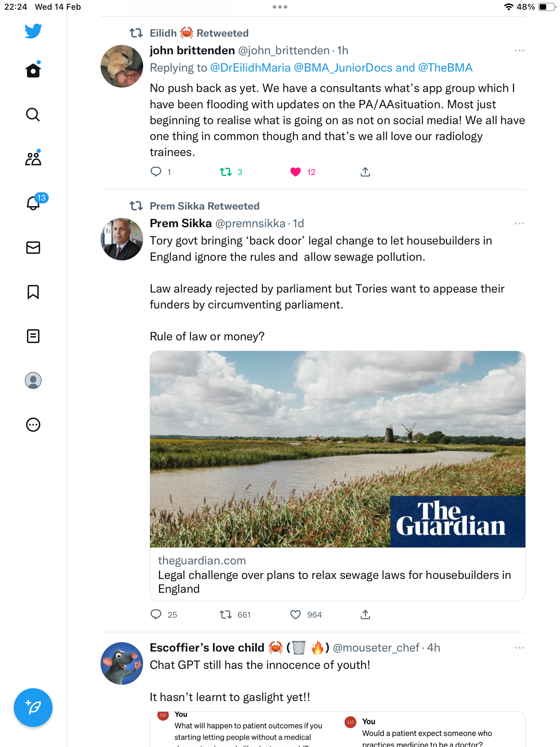Compose a new tweet with blue button
This screenshot has height=747, width=560.
(x=33, y=708)
